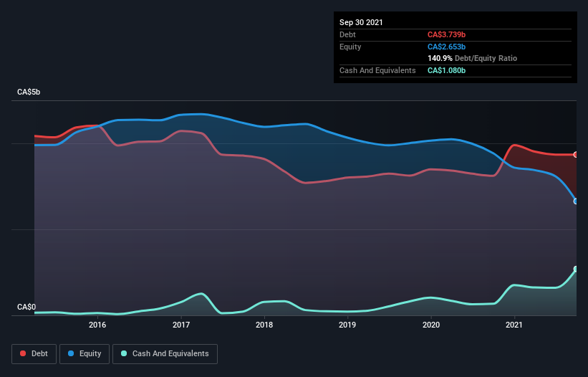Click the CA$0 y-axis label

26,307
